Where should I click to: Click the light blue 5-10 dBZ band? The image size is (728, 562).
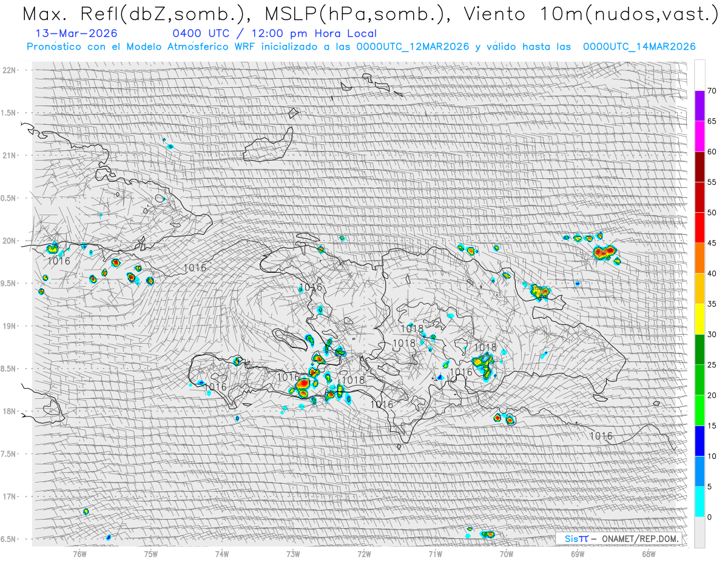699,472
